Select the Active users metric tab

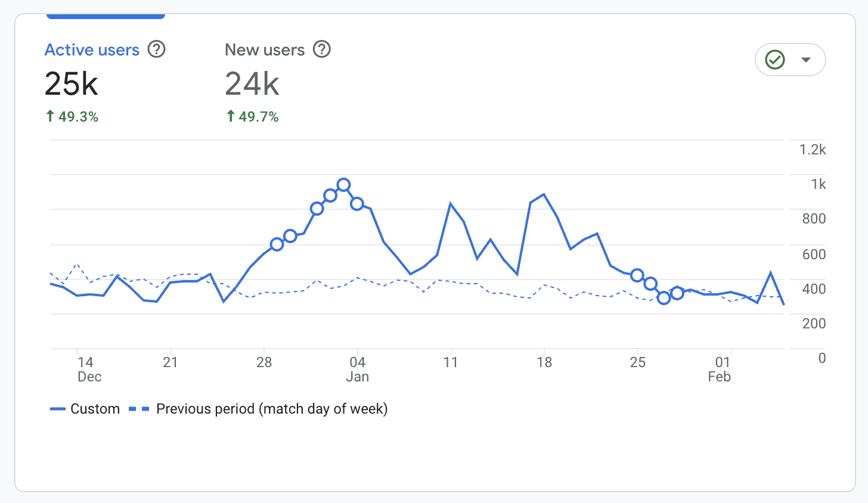(92, 50)
